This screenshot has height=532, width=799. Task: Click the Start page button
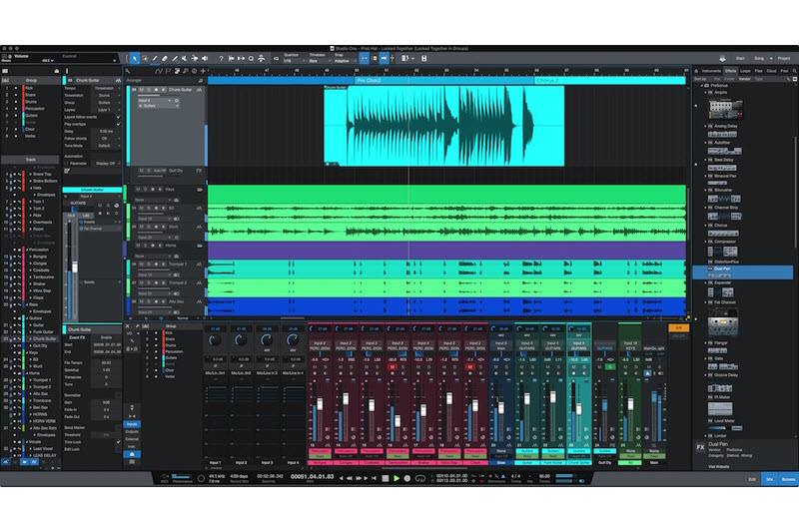coord(740,59)
